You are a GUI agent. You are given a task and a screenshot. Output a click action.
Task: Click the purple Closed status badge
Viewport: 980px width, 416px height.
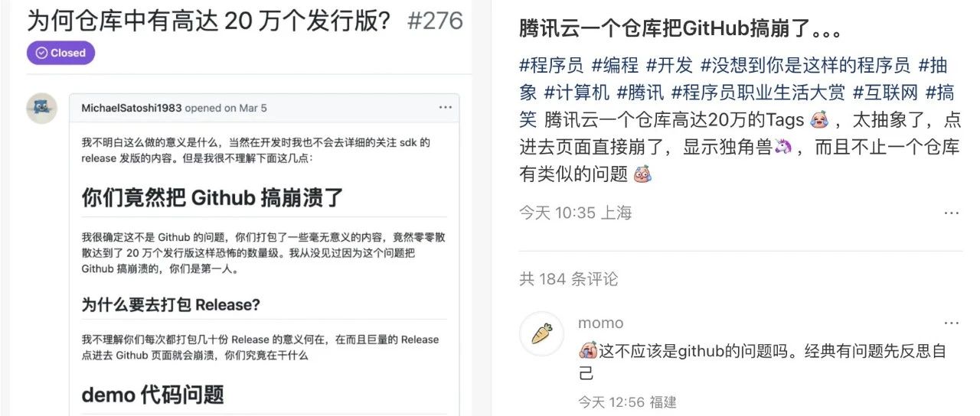(x=60, y=53)
